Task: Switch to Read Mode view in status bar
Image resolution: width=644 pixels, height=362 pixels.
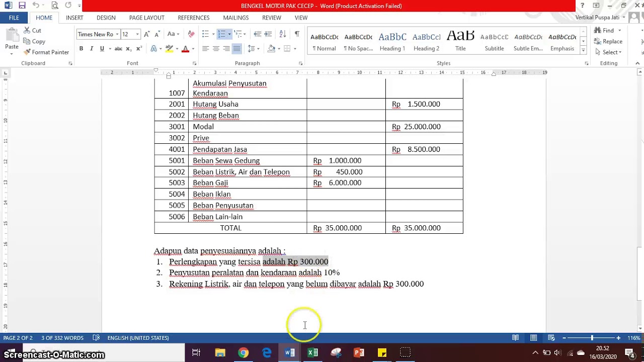Action: 516,338
